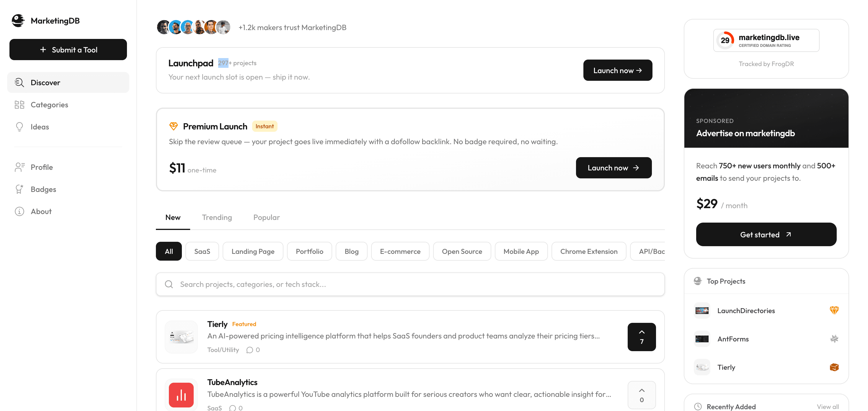Screen dimensions: 868x411
Task: Open About info page
Action: click(x=41, y=211)
